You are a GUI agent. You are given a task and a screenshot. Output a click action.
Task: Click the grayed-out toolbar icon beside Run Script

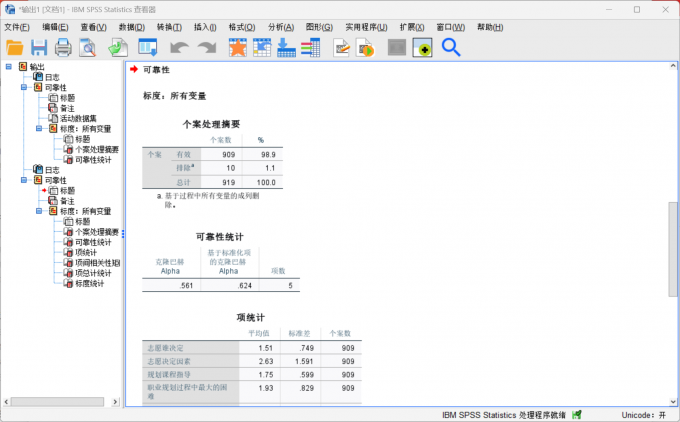coord(397,47)
